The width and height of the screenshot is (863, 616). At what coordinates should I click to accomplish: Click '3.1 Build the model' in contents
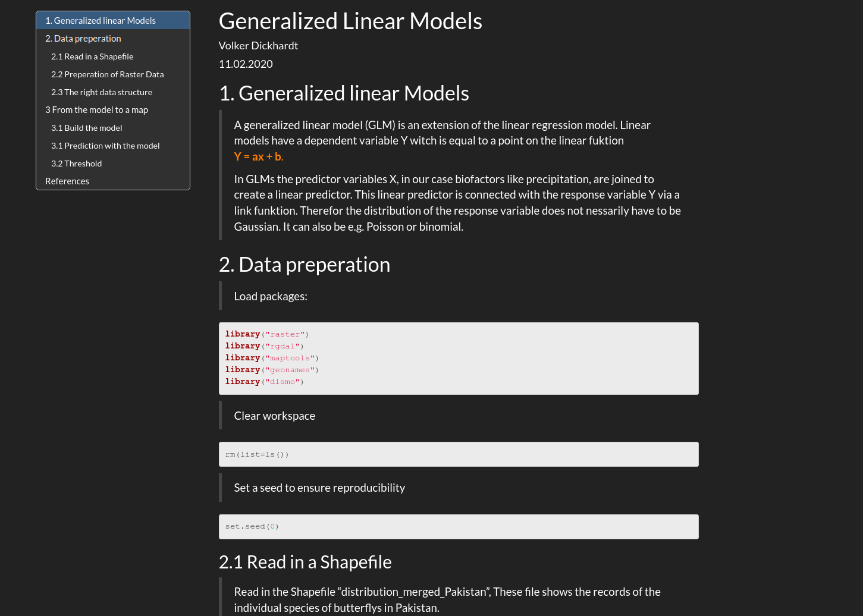click(x=87, y=128)
